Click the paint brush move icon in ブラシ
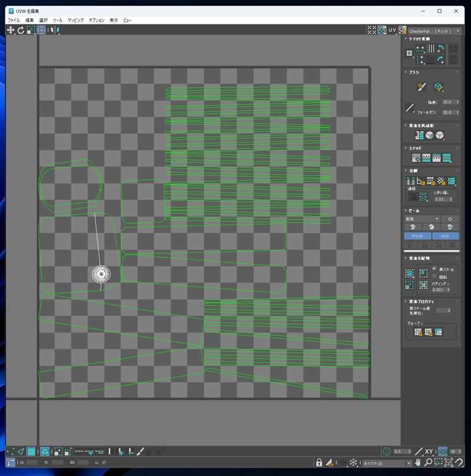Screen dimensions: 471x476 coord(421,87)
